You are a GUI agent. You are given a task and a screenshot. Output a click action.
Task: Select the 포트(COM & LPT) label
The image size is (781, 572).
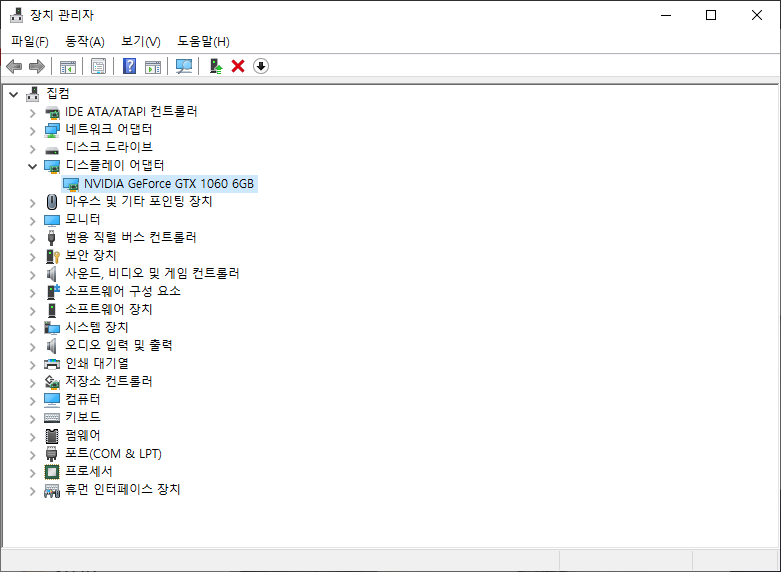114,453
